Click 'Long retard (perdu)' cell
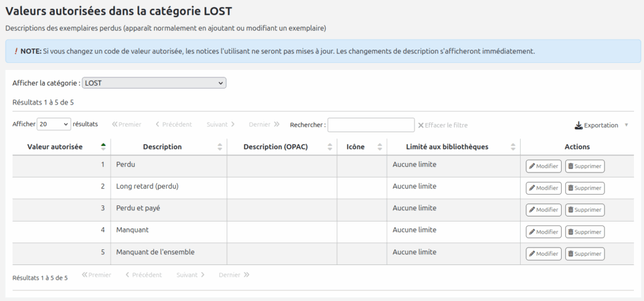This screenshot has height=301, width=644. tap(169, 188)
